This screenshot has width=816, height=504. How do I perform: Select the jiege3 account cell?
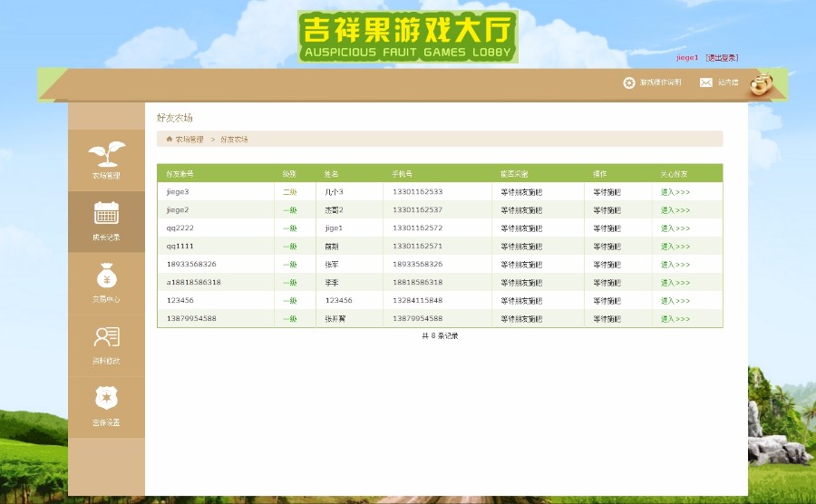tap(178, 192)
